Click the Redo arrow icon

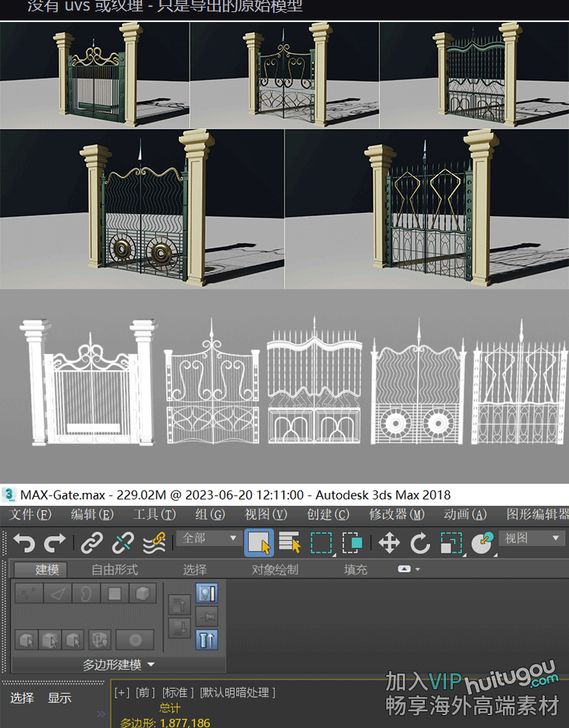tap(55, 542)
